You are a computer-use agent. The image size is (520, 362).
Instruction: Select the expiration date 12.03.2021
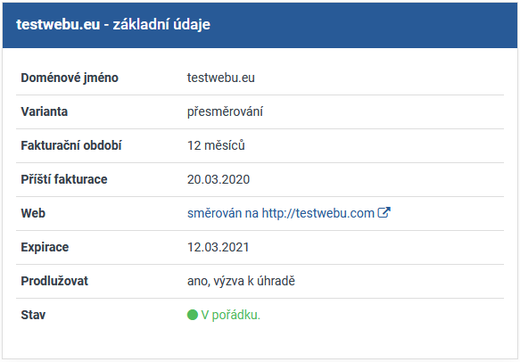[218, 247]
